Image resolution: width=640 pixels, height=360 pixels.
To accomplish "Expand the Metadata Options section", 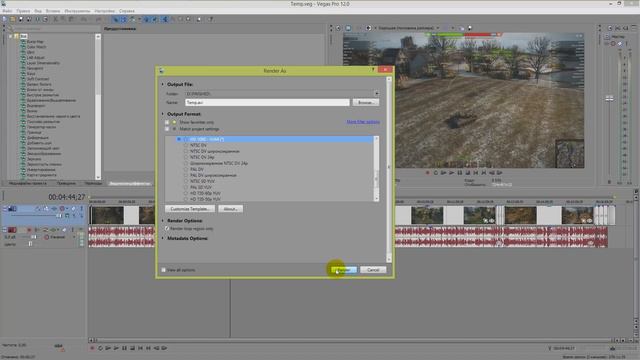I will 162,238.
